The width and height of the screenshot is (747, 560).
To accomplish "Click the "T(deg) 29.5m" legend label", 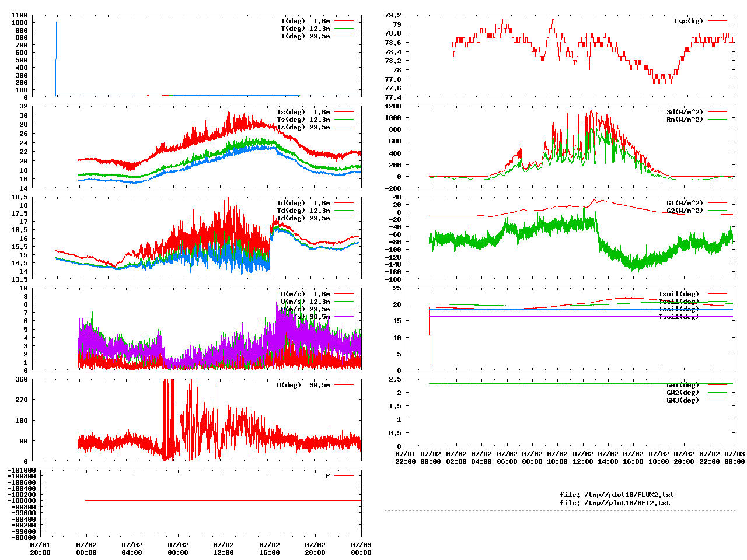I will (305, 36).
